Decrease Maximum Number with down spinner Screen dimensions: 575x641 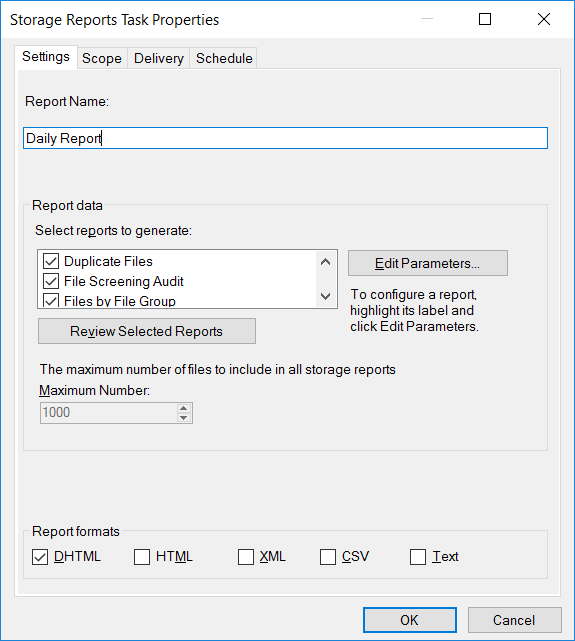183,417
